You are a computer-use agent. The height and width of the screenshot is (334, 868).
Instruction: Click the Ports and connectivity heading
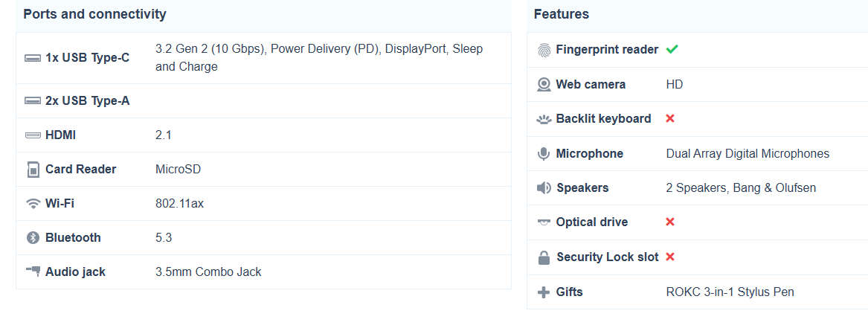[94, 14]
